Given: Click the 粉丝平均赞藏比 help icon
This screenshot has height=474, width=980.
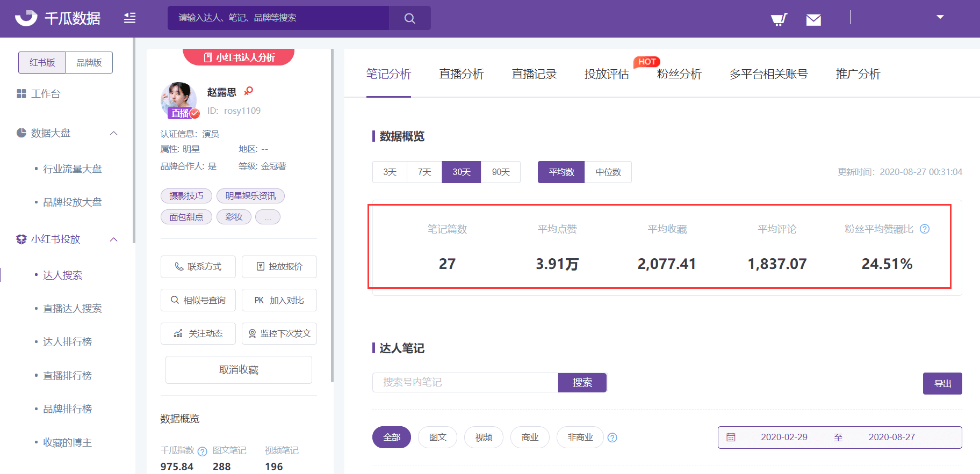Looking at the screenshot, I should pos(925,229).
